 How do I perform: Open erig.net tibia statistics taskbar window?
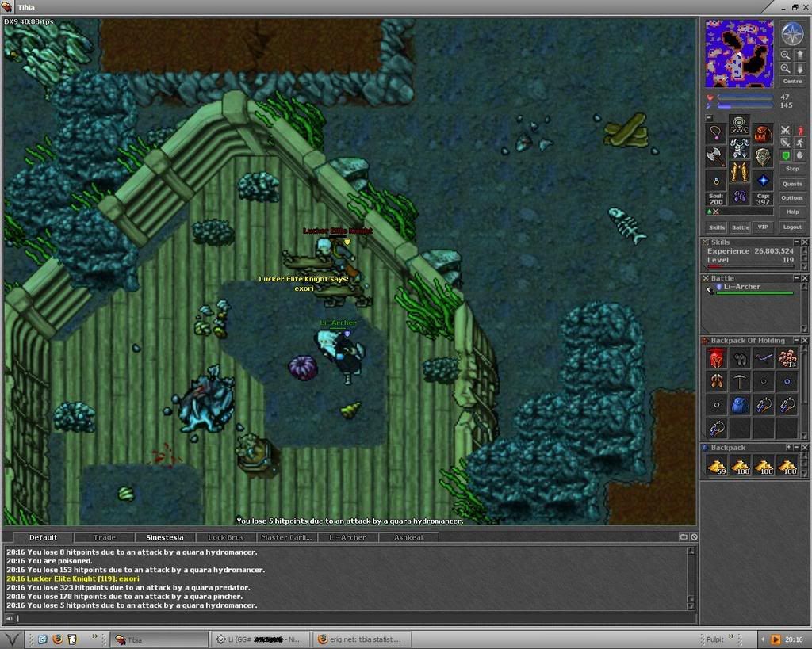(x=362, y=639)
